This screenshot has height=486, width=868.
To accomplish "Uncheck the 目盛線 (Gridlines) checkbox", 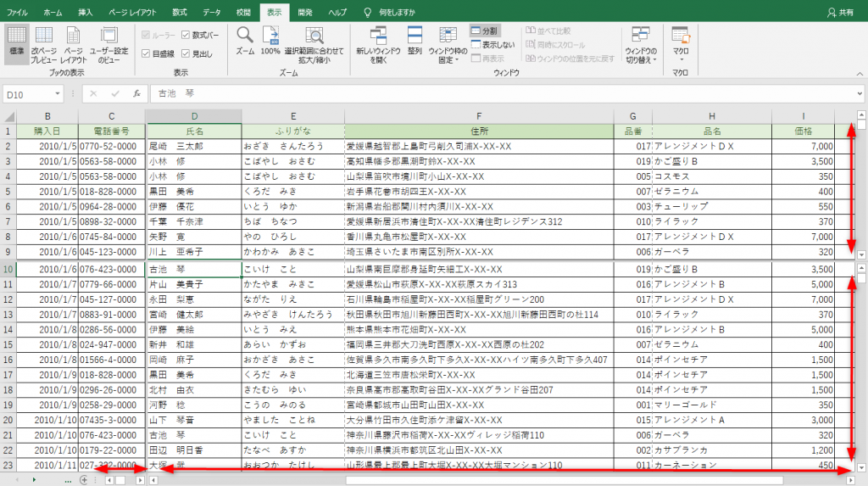I will coord(145,53).
